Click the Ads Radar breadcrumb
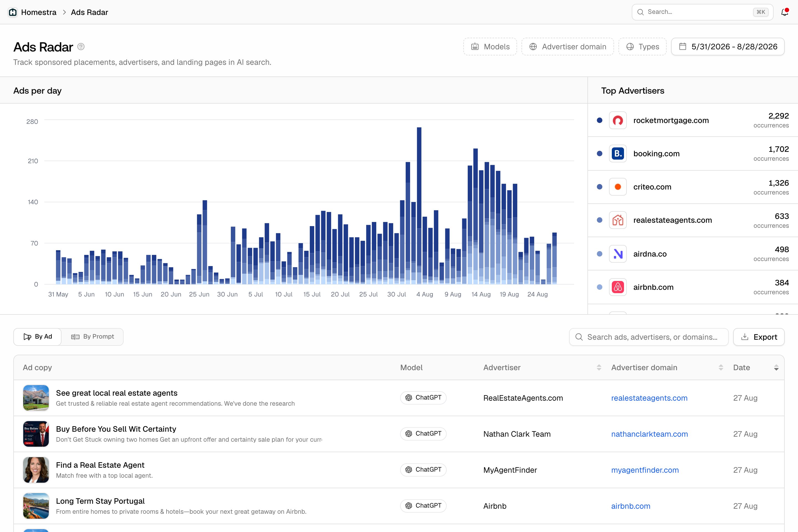 tap(89, 12)
